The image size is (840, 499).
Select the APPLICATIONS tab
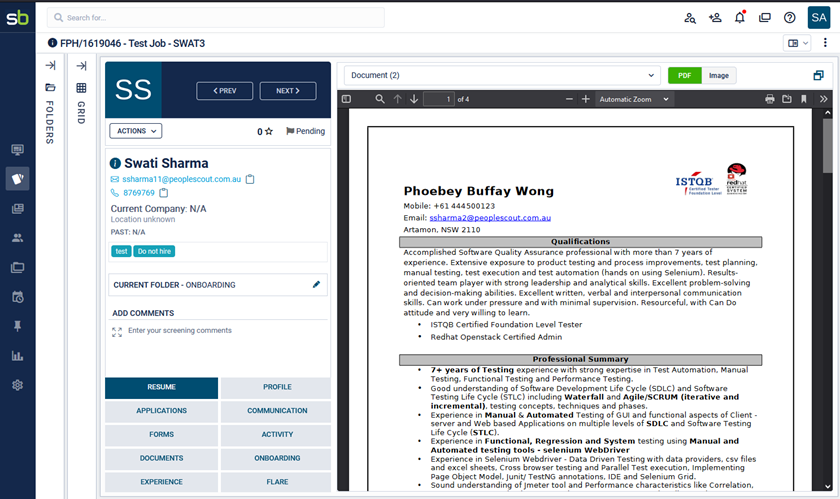point(161,411)
